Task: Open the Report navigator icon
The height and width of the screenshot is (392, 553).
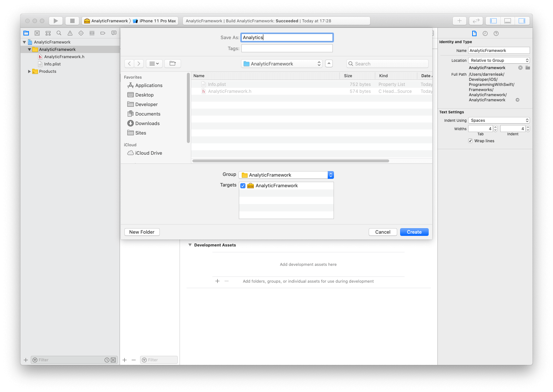Action: click(x=114, y=33)
